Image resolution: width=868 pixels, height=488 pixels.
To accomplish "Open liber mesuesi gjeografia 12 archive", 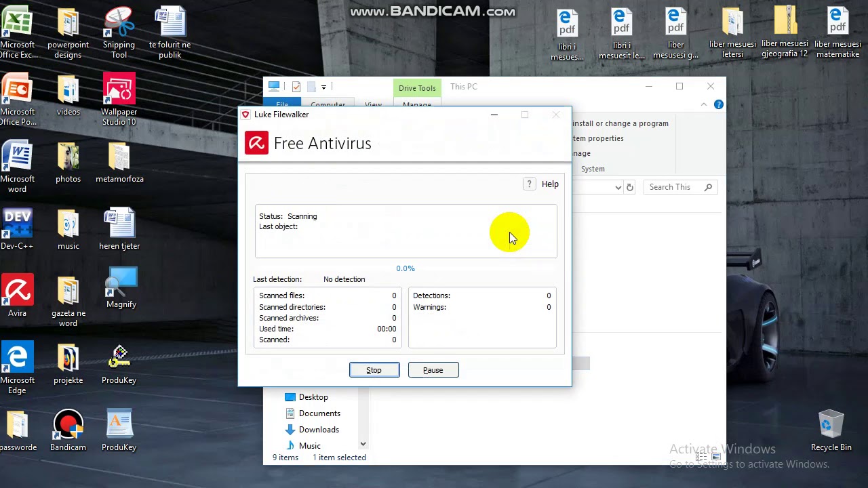I will pyautogui.click(x=785, y=33).
